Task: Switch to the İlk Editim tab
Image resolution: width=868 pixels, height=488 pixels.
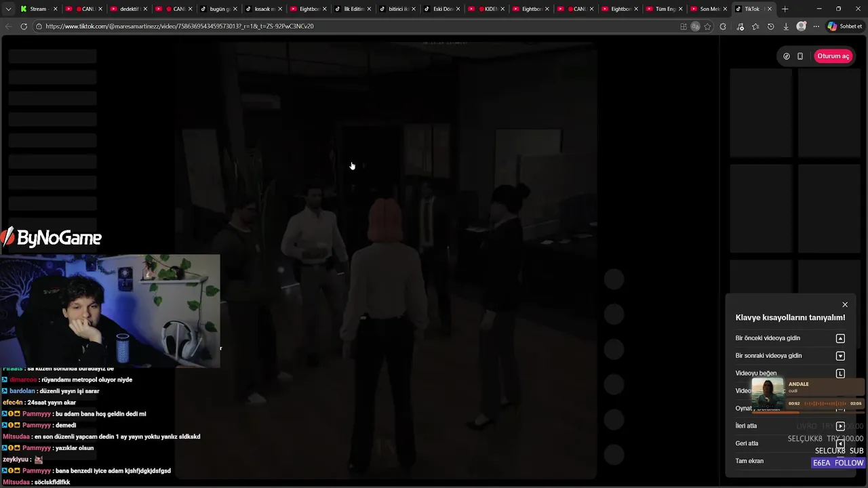Action: click(353, 9)
